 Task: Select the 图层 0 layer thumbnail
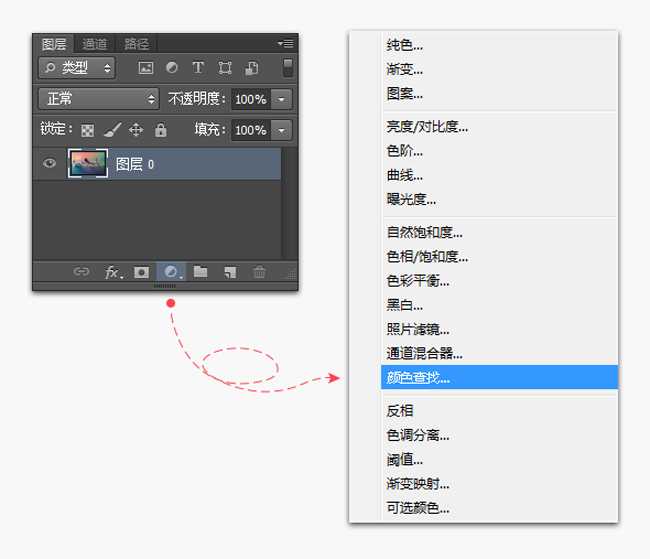[x=88, y=164]
